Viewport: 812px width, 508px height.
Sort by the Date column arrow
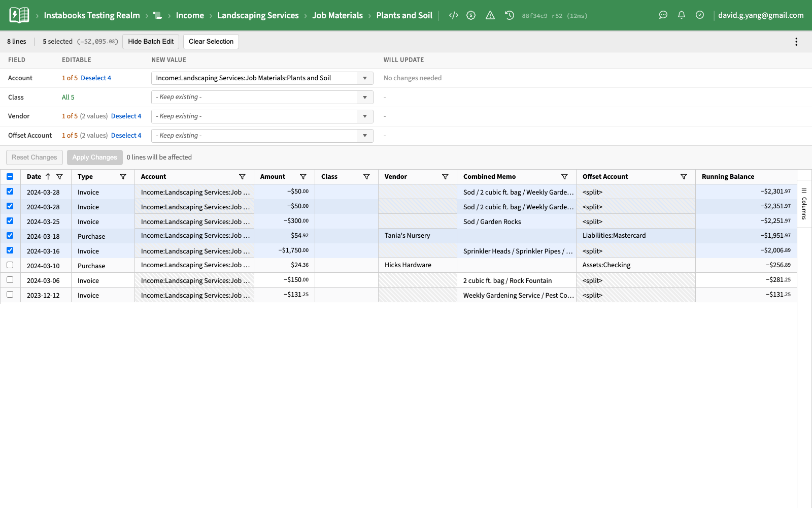pyautogui.click(x=48, y=177)
